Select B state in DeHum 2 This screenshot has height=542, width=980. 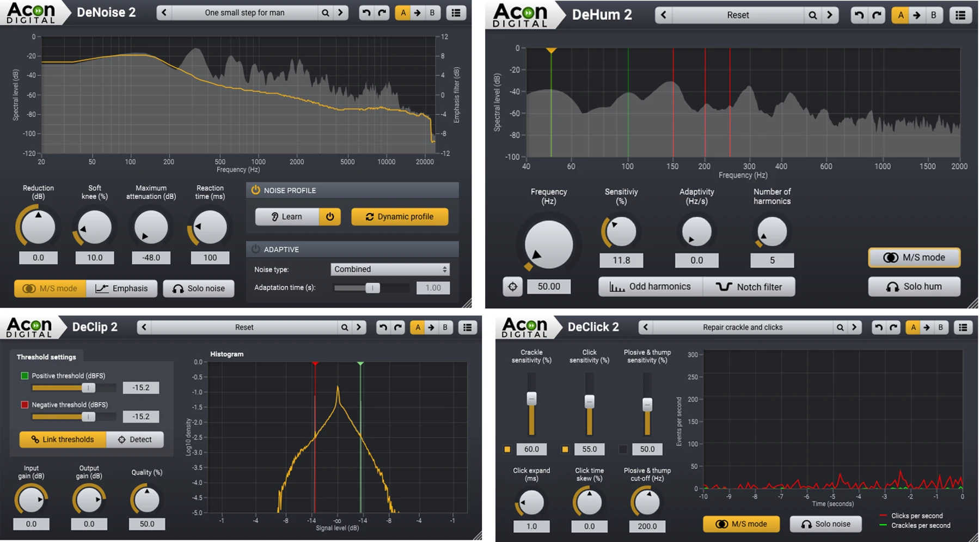933,15
